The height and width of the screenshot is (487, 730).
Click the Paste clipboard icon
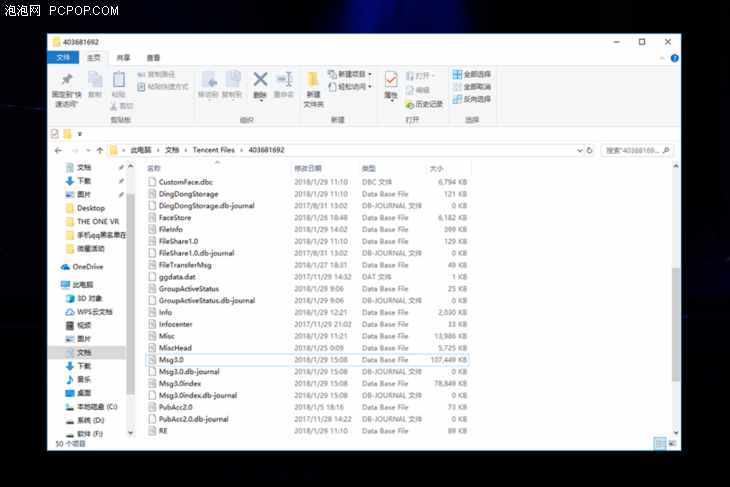click(119, 80)
